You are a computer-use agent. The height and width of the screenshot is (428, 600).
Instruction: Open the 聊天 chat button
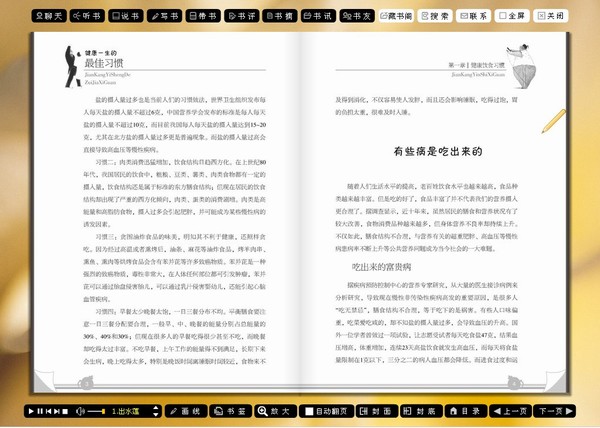pyautogui.click(x=49, y=16)
